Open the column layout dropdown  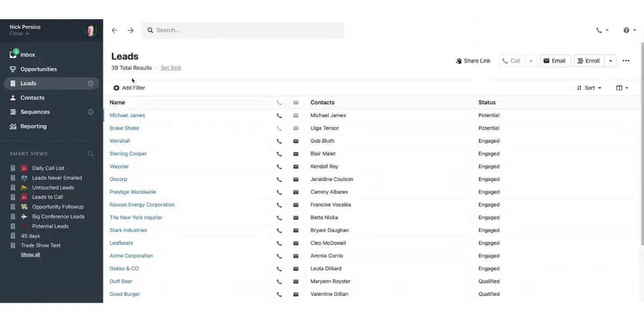(622, 88)
